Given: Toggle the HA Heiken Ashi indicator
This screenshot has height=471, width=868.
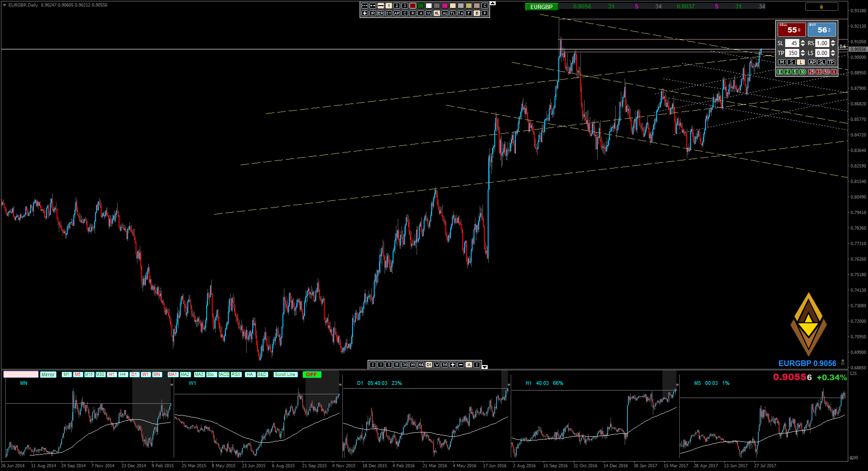Looking at the screenshot, I should [250, 375].
